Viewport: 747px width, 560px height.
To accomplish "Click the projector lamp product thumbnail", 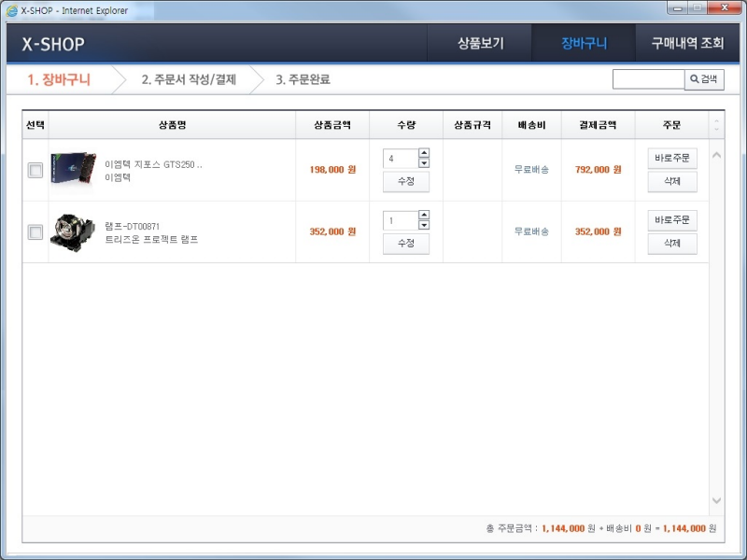I will 73,231.
